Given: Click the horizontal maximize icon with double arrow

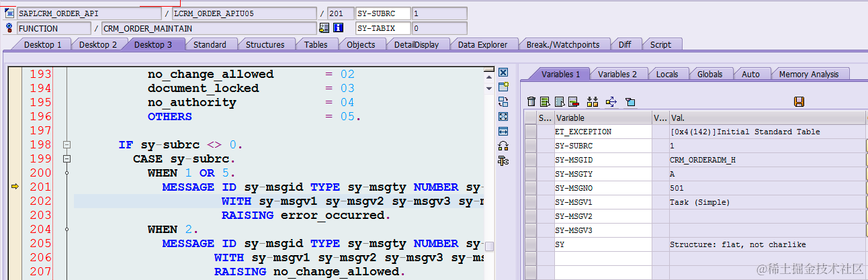Looking at the screenshot, I should [503, 131].
